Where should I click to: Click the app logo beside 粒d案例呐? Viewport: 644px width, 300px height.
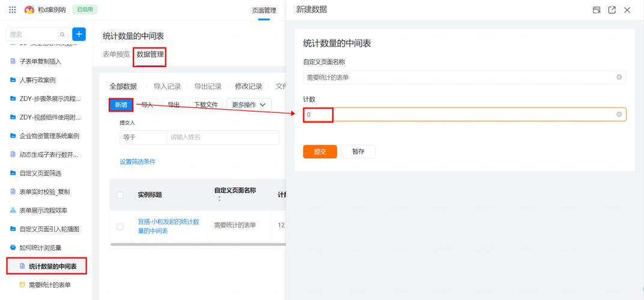click(29, 10)
